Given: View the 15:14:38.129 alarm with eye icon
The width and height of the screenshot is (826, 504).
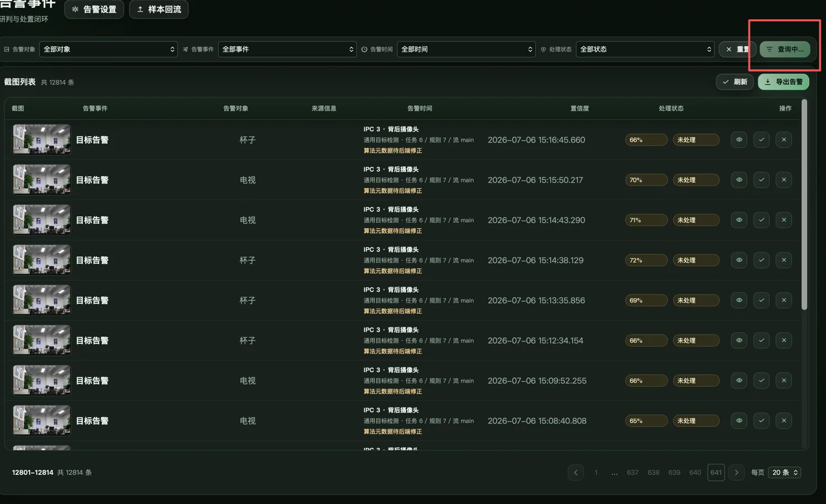Looking at the screenshot, I should coord(739,260).
